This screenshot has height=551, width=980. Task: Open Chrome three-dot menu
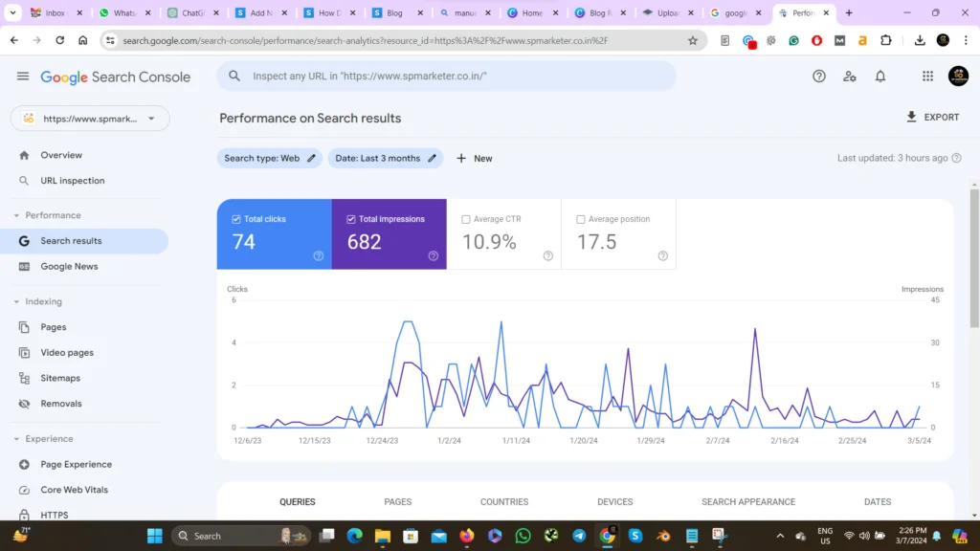(x=966, y=40)
